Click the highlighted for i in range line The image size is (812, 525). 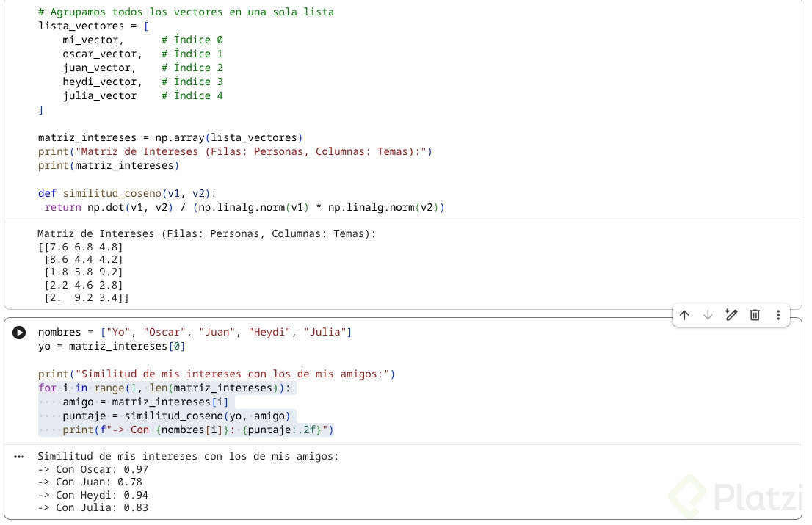tap(164, 388)
